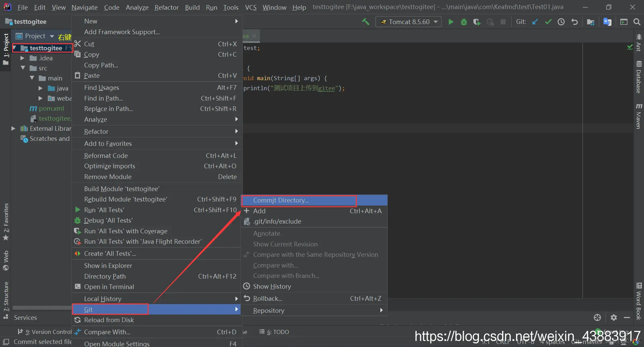Run the Tomcat configuration with green play icon
The height and width of the screenshot is (347, 644).
coord(451,22)
